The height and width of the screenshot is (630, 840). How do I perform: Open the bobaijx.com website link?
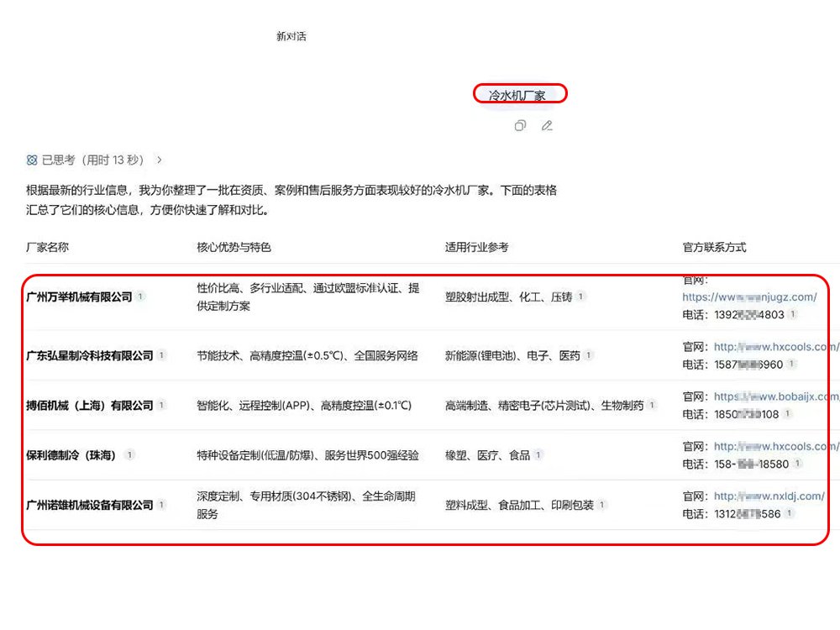[x=775, y=396]
